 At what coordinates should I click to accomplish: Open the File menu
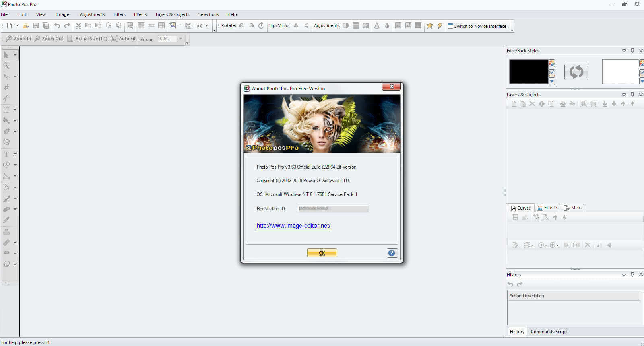pos(4,14)
